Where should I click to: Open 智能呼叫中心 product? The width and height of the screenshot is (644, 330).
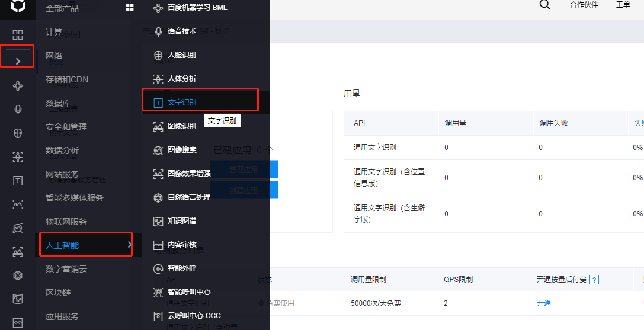tap(189, 291)
